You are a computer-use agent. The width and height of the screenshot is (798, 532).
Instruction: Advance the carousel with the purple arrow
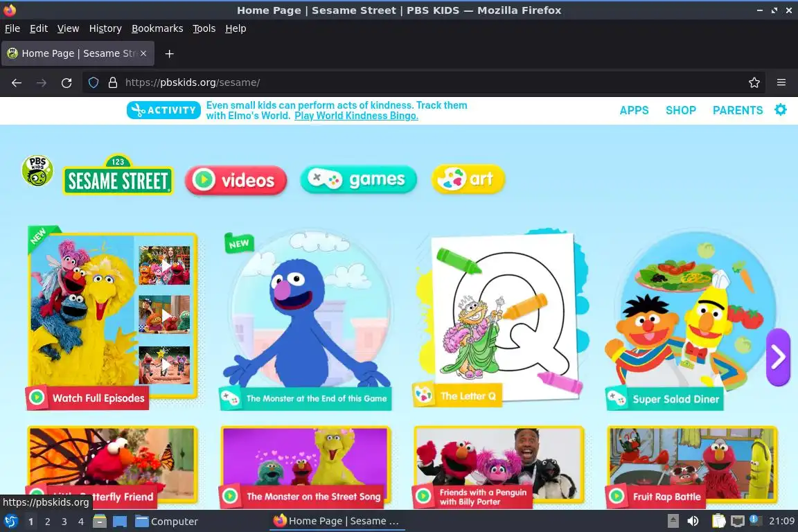click(778, 357)
